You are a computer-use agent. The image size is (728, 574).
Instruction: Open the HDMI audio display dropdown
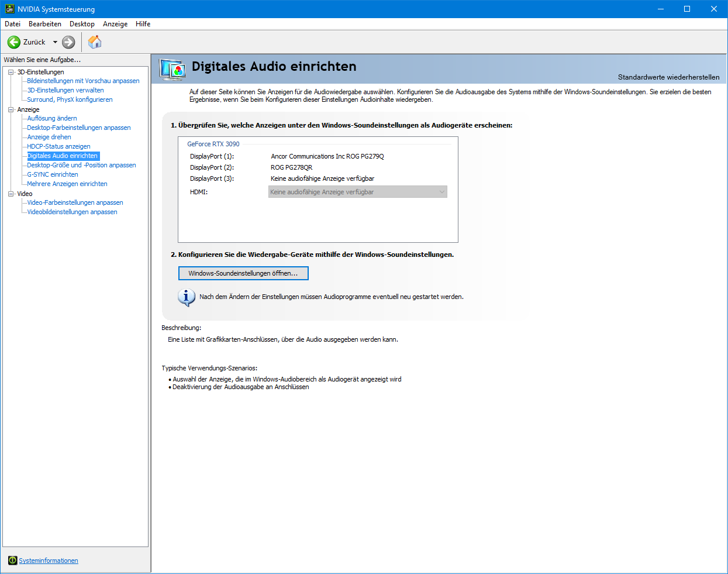click(358, 192)
